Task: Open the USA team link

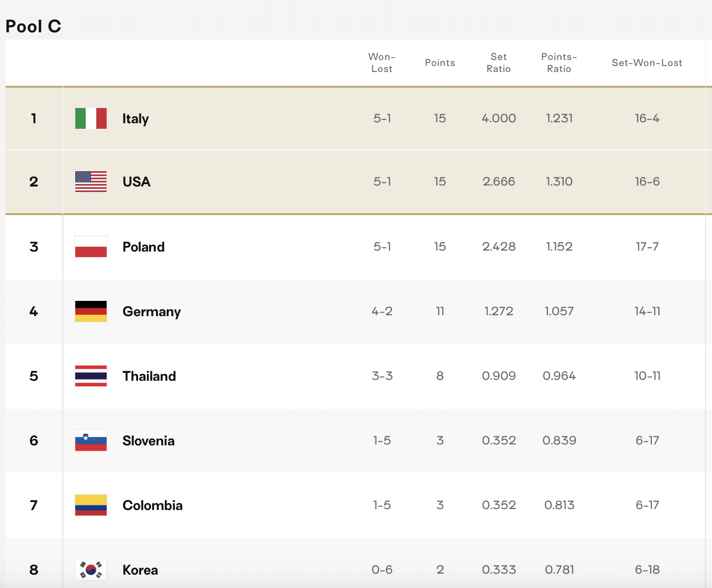Action: (x=136, y=182)
